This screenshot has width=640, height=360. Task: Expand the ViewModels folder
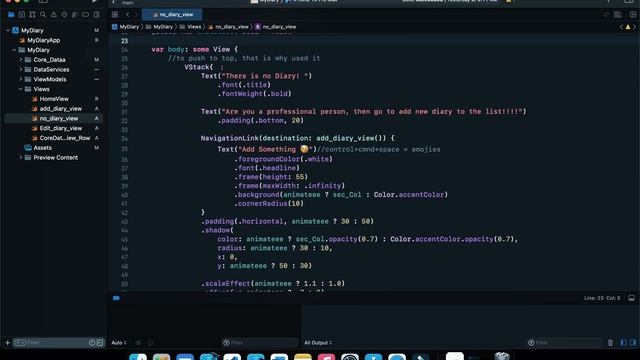click(21, 80)
